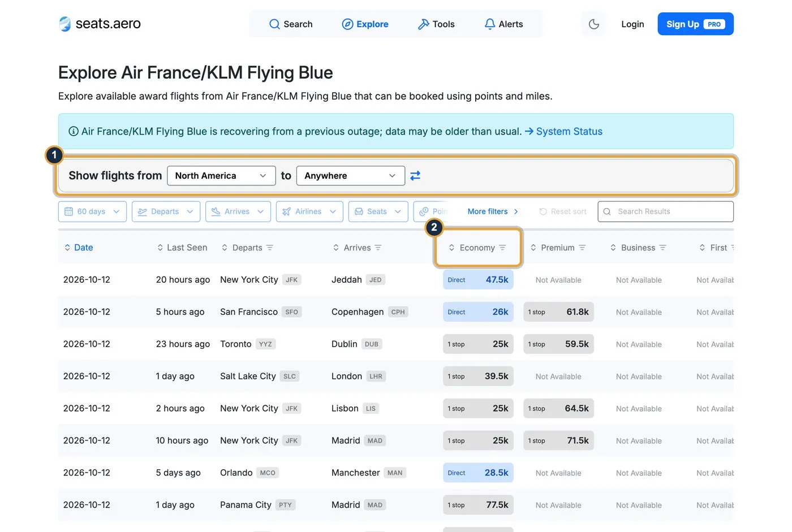This screenshot has height=532, width=792.
Task: Open the Explore menu item
Action: (x=365, y=24)
